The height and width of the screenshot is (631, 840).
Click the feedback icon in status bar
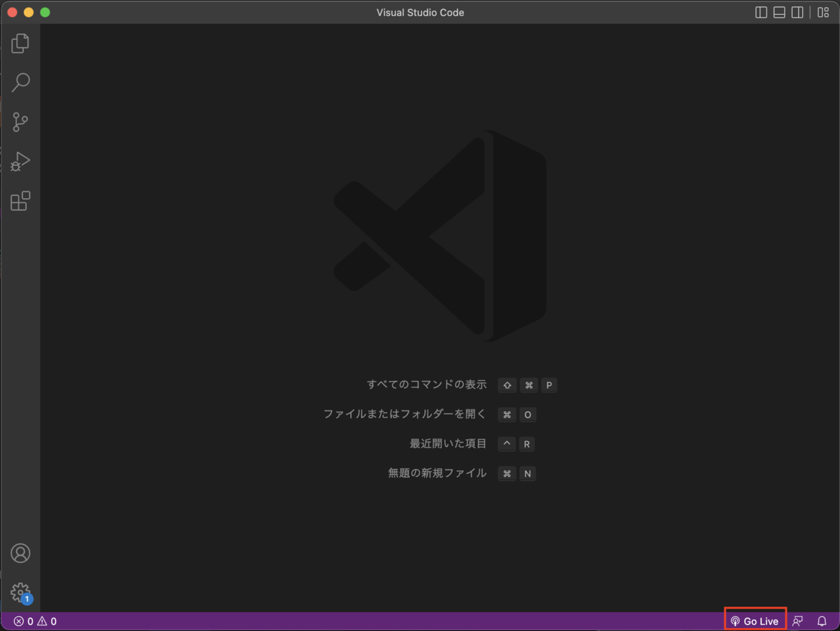tap(797, 621)
